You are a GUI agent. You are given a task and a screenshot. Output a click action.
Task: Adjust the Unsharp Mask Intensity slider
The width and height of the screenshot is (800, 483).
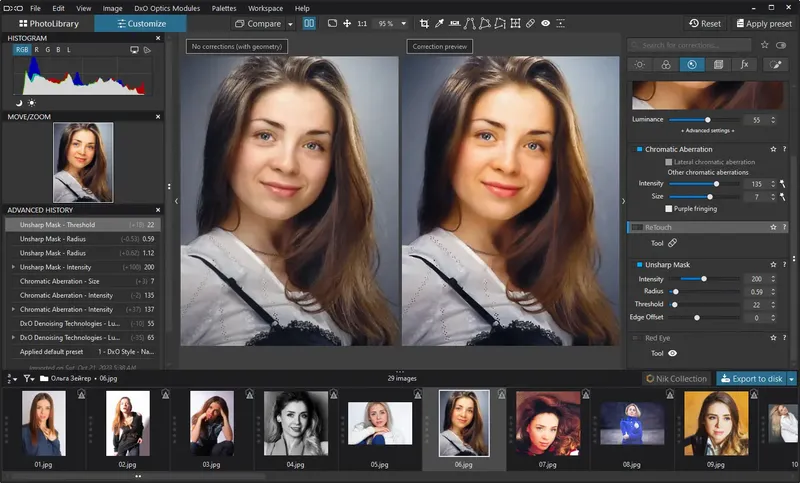(x=704, y=279)
